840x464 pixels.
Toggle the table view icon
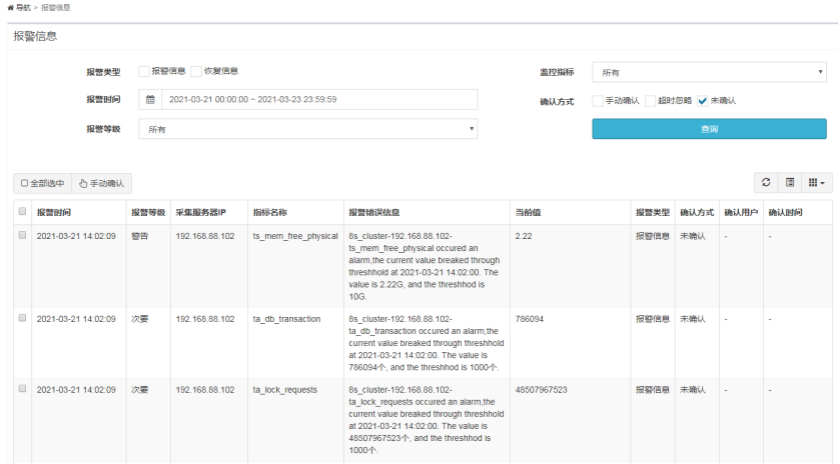[x=790, y=183]
